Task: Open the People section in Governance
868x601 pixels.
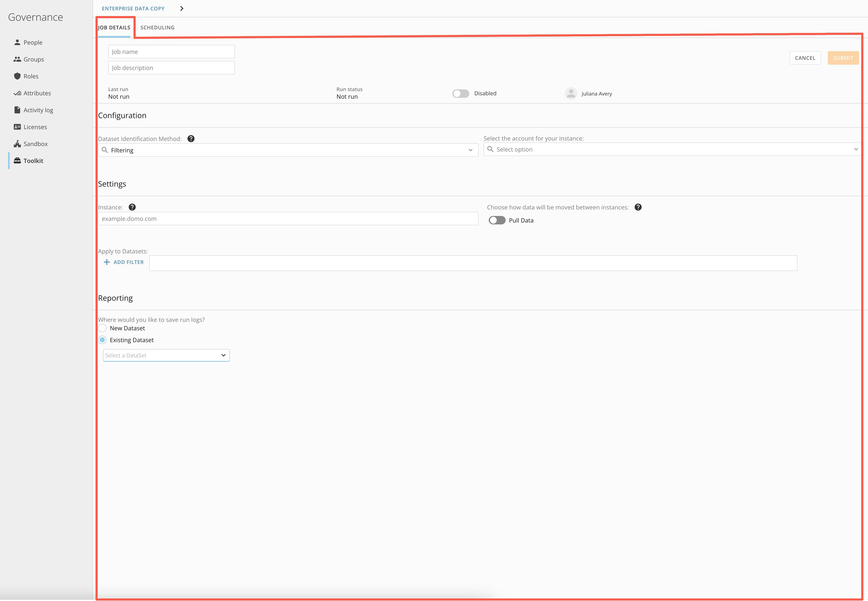Action: coord(33,42)
